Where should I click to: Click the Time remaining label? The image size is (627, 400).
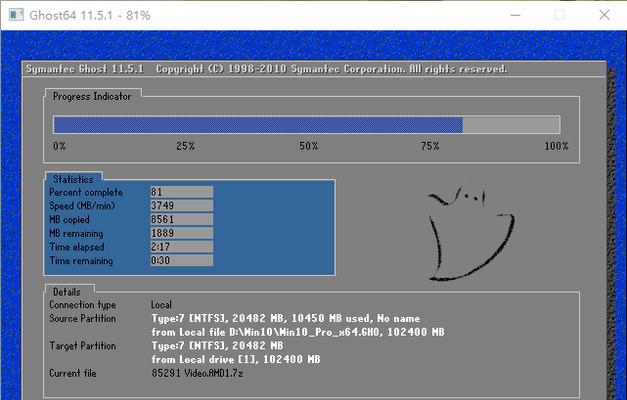pos(81,261)
